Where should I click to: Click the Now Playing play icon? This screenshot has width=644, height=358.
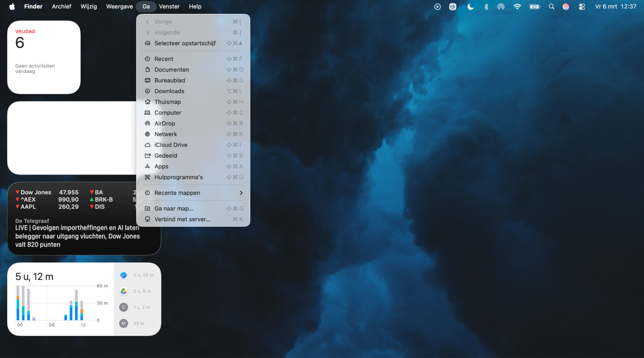[437, 6]
